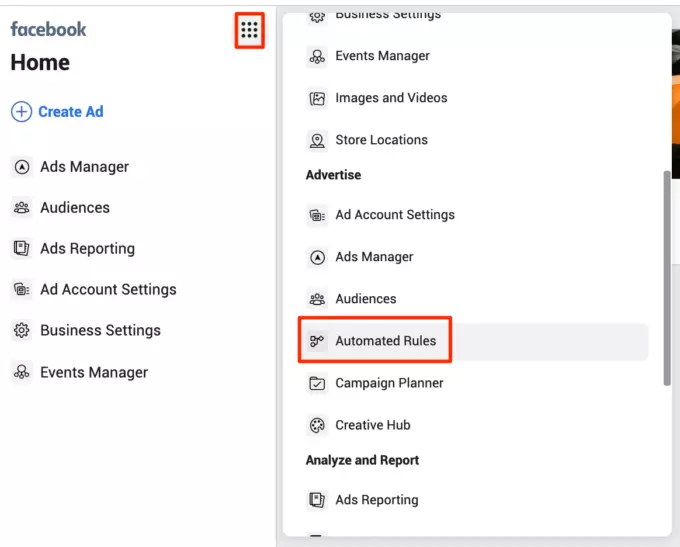
Task: Click the tools panel vertical scrollbar
Action: [x=667, y=278]
